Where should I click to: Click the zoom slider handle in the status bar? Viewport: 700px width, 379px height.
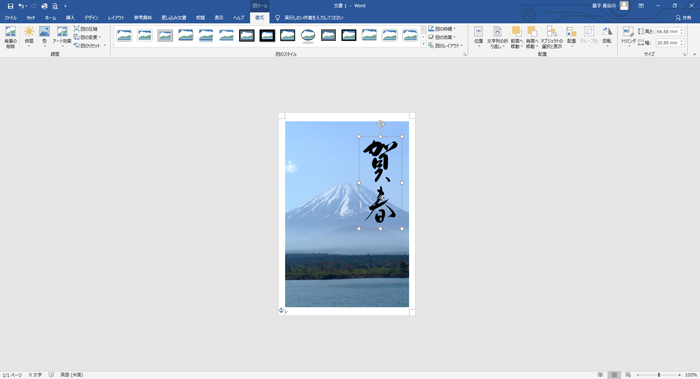[x=659, y=375]
